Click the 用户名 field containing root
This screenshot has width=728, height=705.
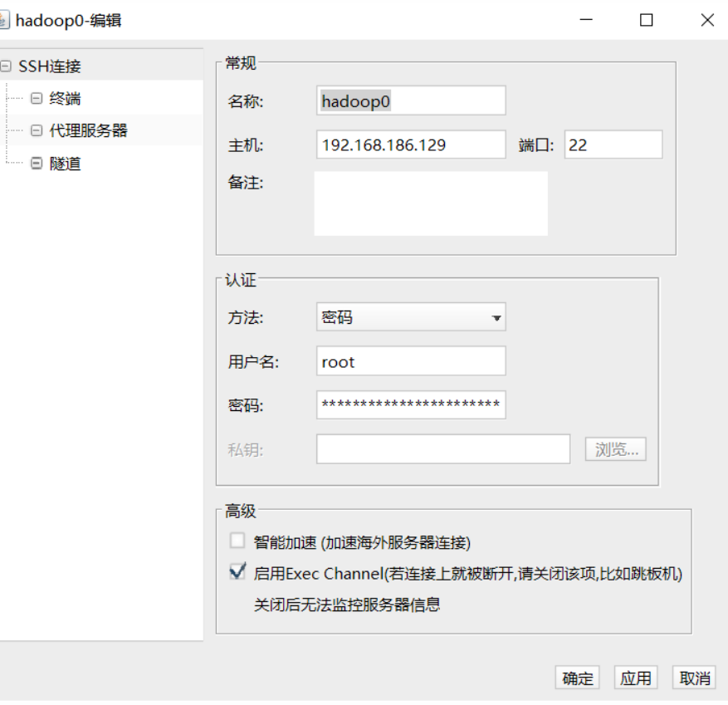coord(411,361)
